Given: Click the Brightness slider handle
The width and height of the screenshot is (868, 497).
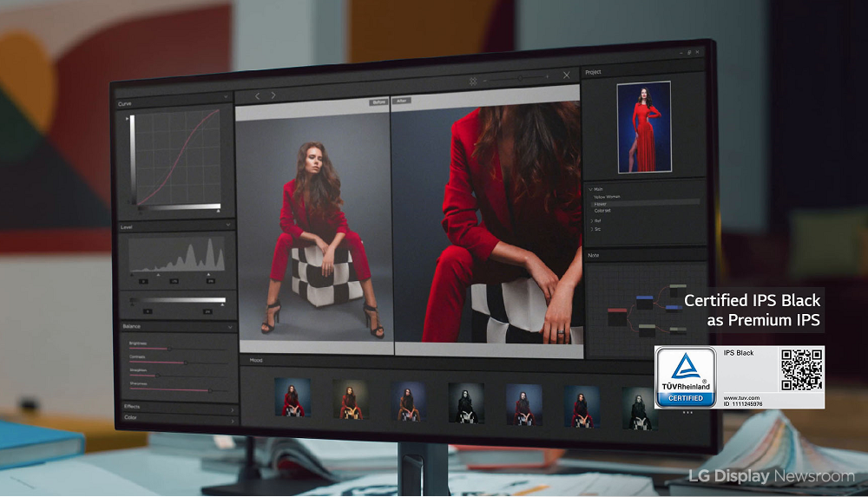Looking at the screenshot, I should [x=170, y=349].
